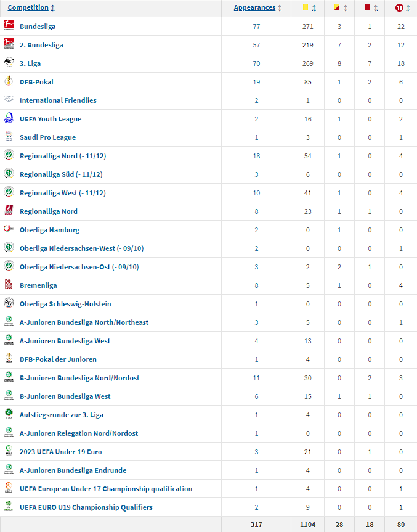This screenshot has height=532, width=417.
Task: Sort by second yellow cards column
Action: point(341,7)
